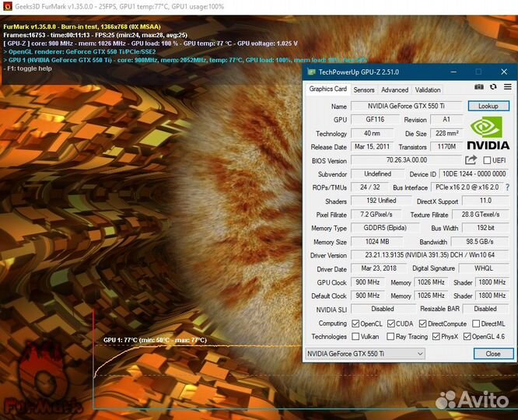Click Texture Fillrate 28.8 GTexel/s
The height and width of the screenshot is (420, 518).
click(481, 215)
